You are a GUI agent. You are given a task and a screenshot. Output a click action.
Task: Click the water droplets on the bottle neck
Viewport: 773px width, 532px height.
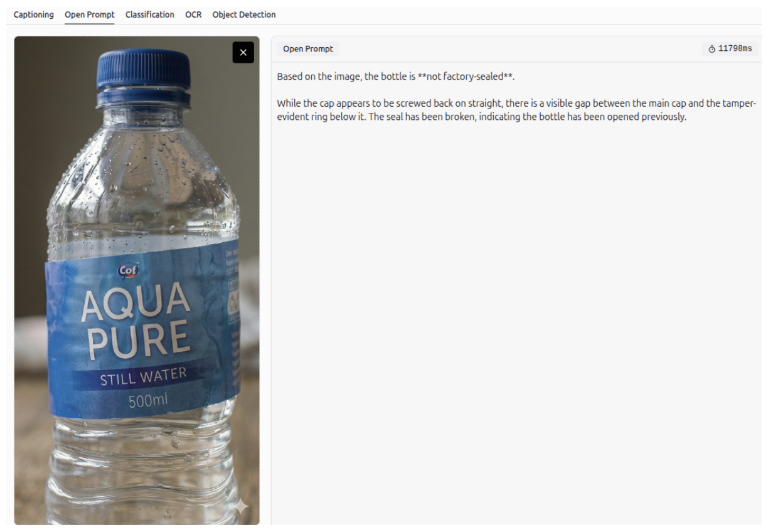pyautogui.click(x=143, y=163)
